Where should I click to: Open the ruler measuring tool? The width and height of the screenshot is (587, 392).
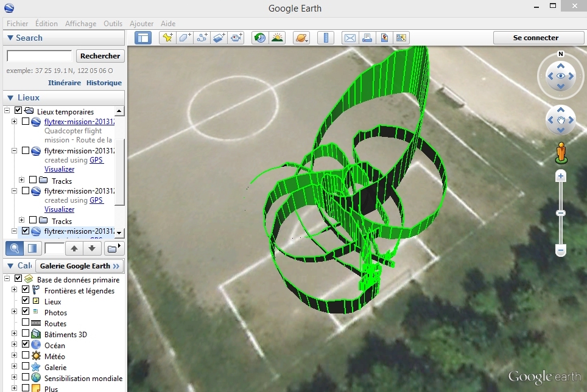[x=326, y=38]
